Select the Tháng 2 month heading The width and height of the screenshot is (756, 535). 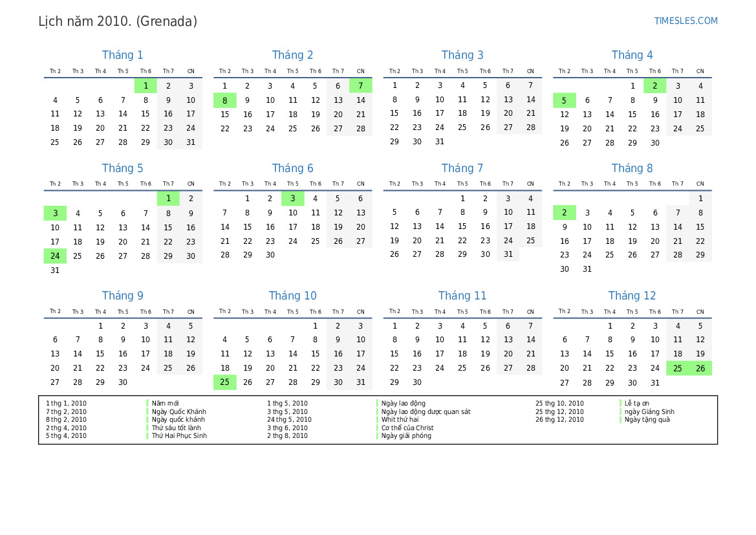[x=292, y=55]
